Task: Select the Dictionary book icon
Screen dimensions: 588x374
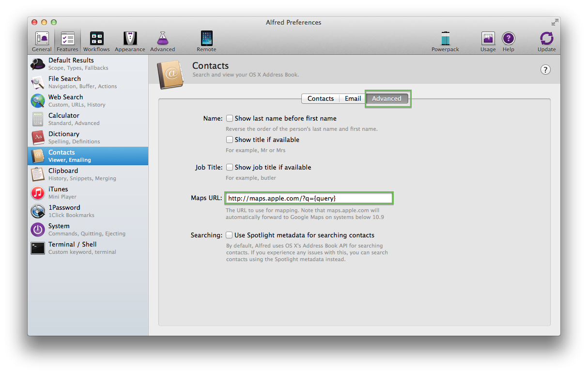Action: [x=38, y=138]
